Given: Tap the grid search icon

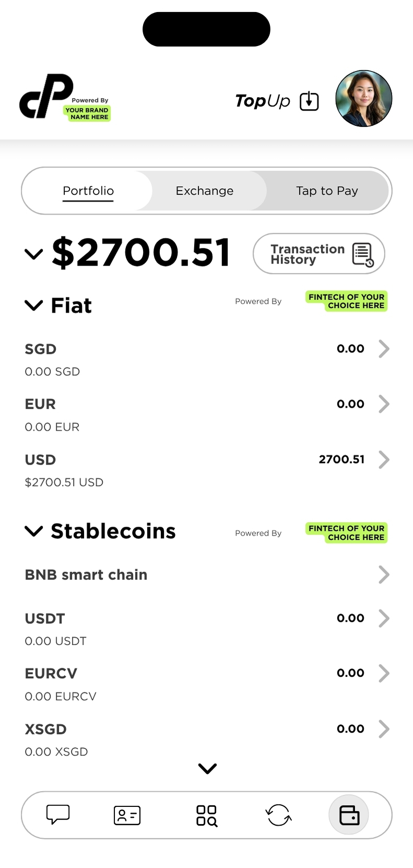Looking at the screenshot, I should click(x=207, y=815).
